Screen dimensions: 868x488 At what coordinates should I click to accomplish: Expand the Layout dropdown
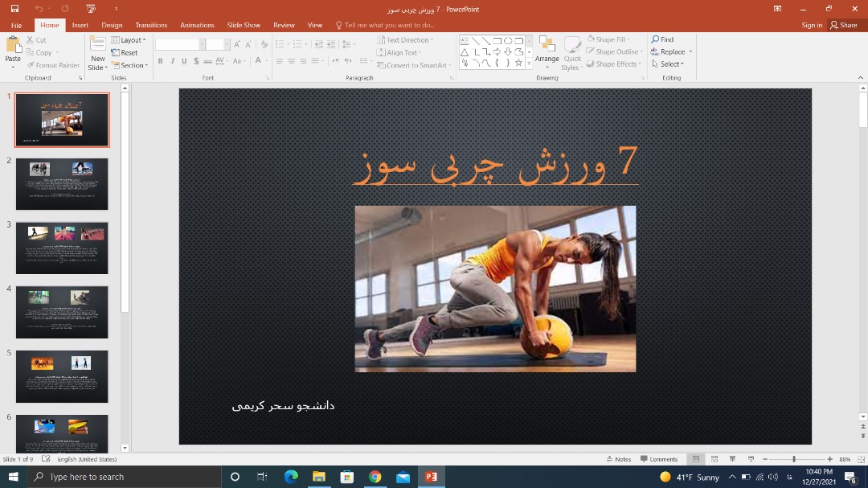(x=129, y=40)
